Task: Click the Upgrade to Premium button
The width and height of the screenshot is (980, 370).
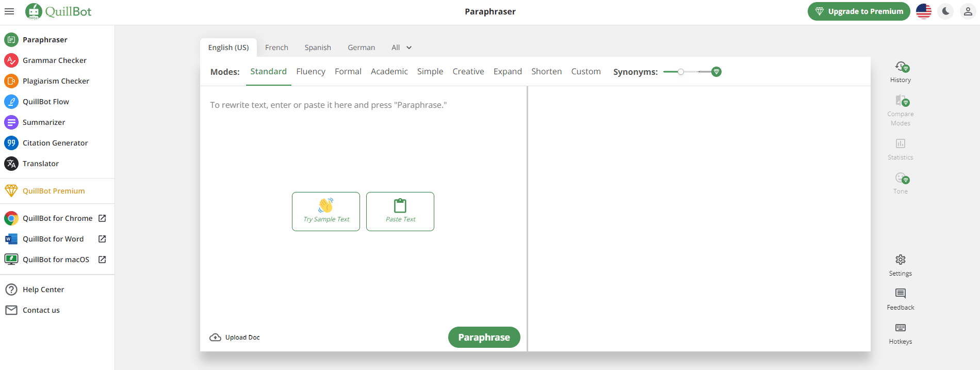Action: coord(859,11)
